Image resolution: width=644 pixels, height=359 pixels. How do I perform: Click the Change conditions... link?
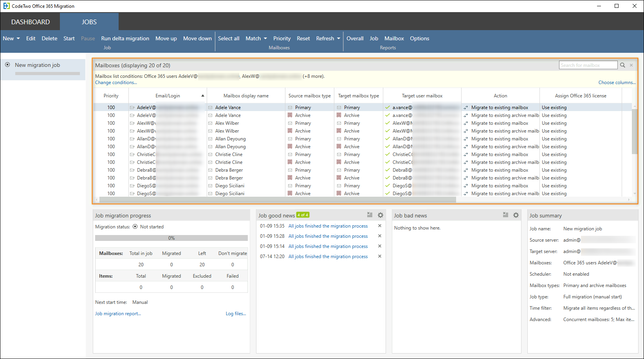116,83
